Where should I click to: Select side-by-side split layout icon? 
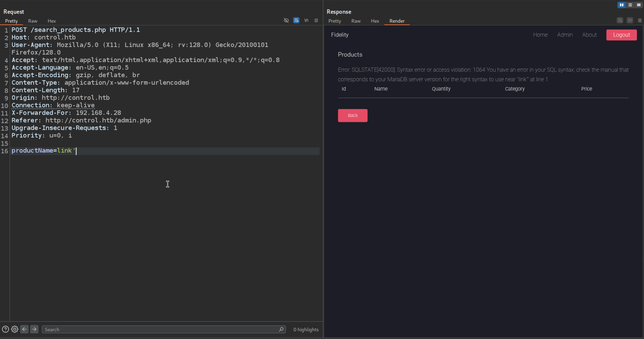(x=621, y=5)
